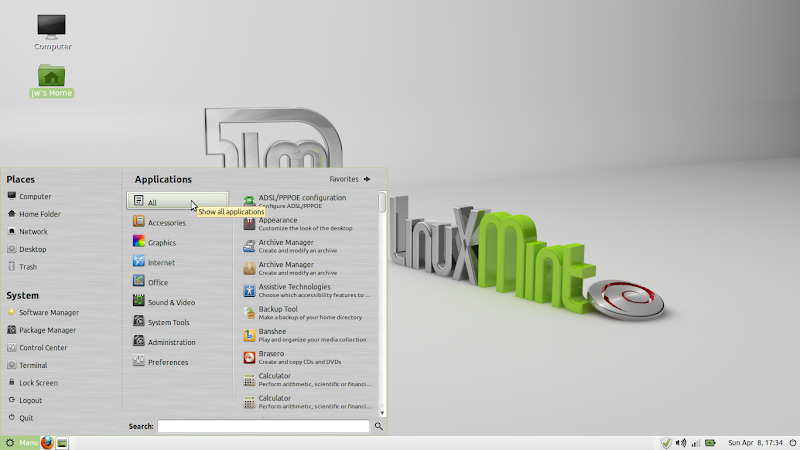The height and width of the screenshot is (450, 800).
Task: Click the Graphics color-wheel icon
Action: click(138, 241)
